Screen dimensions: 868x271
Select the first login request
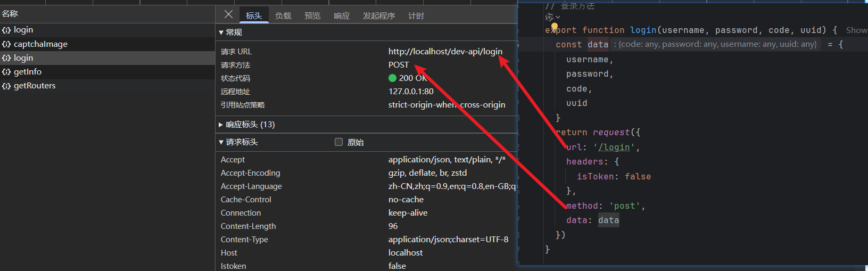point(107,30)
